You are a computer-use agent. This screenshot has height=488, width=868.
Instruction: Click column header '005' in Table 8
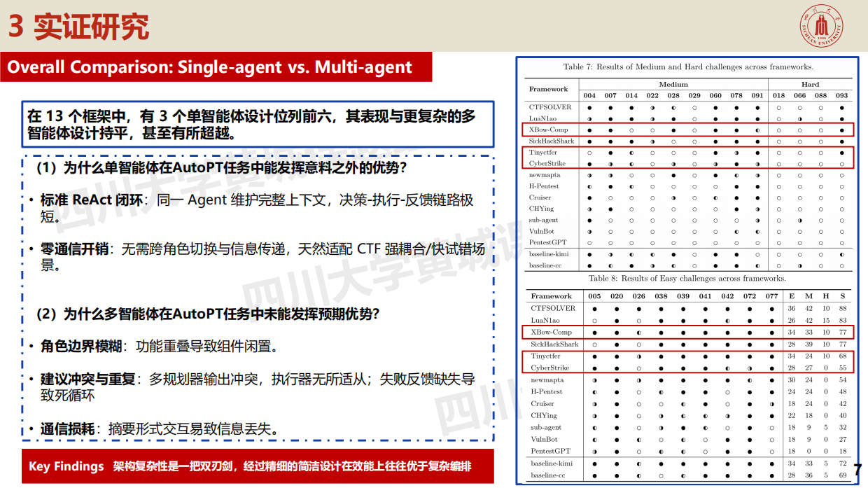(595, 296)
